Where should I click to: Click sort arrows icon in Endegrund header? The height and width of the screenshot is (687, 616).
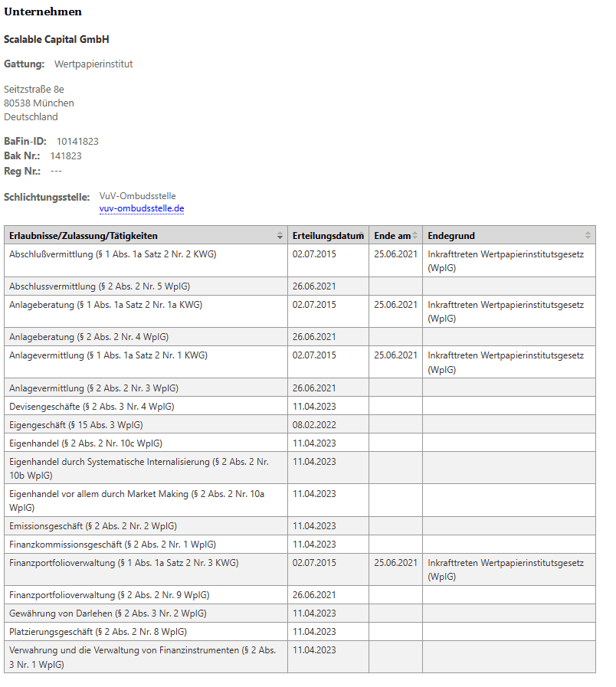point(588,236)
